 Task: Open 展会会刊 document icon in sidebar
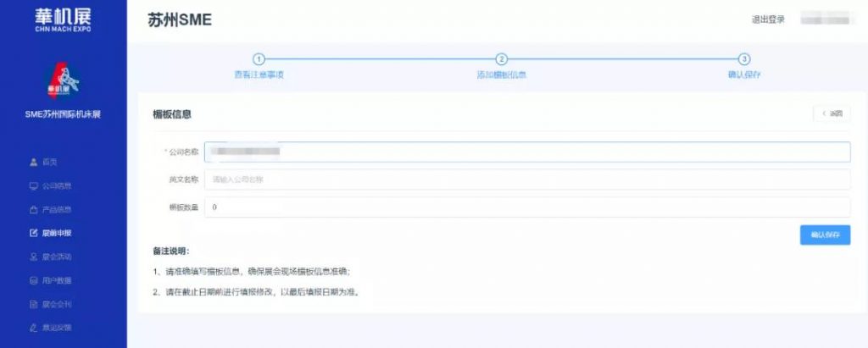pos(33,304)
